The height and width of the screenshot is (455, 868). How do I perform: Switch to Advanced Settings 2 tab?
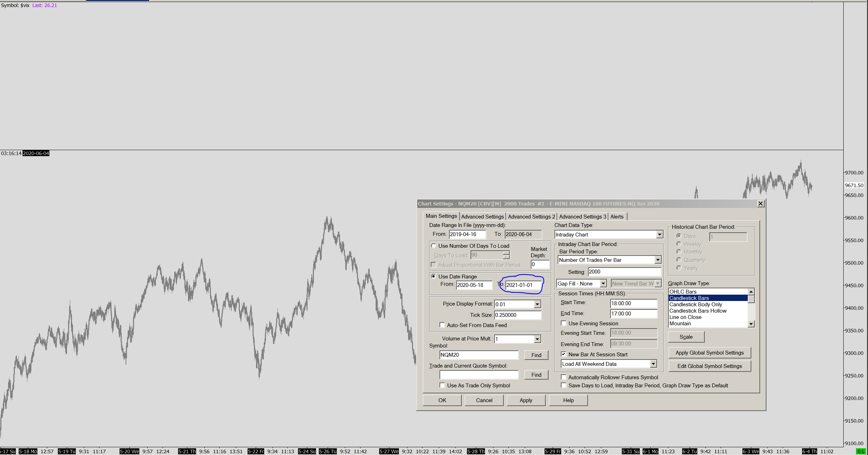tap(531, 217)
